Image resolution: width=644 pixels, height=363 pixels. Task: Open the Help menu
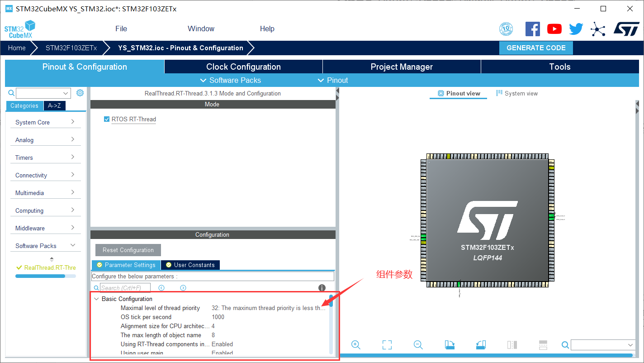point(267,29)
